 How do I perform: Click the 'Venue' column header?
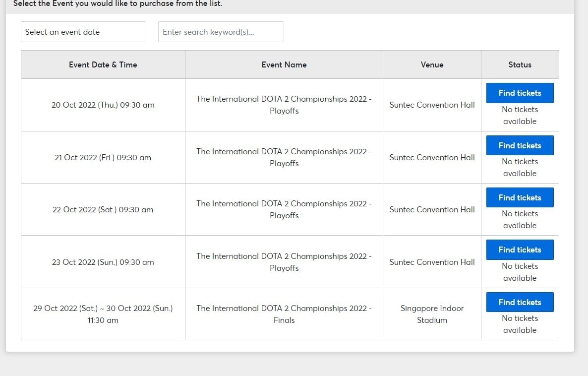tap(432, 64)
